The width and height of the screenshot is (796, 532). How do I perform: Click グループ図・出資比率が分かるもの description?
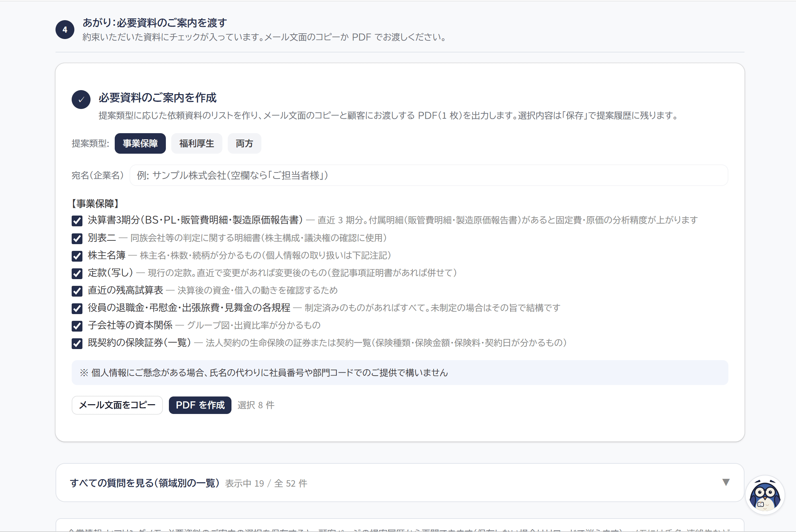pyautogui.click(x=254, y=326)
